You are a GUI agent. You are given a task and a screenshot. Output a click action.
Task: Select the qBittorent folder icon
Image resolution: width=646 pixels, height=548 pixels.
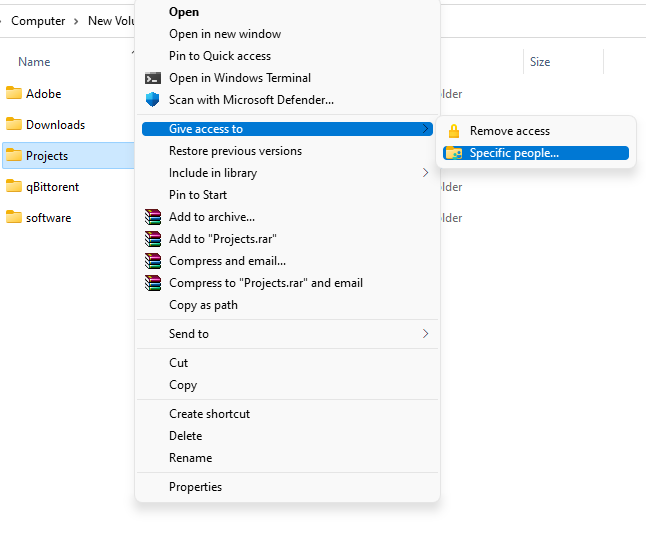pyautogui.click(x=14, y=187)
